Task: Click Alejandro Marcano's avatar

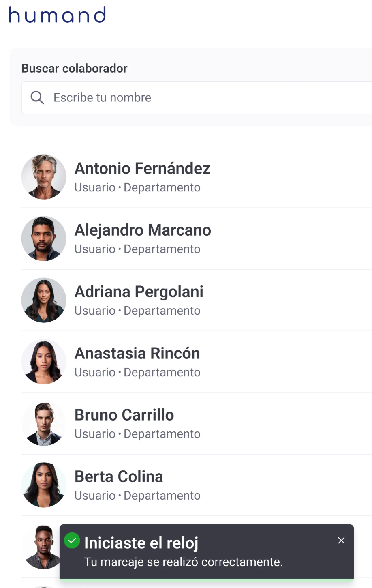Action: coord(44,238)
